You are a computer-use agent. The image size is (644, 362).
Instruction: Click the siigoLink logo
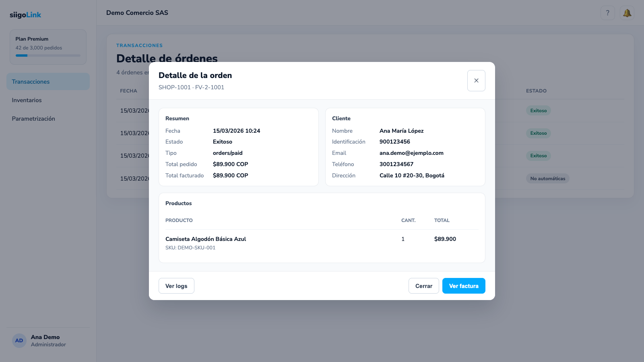(x=25, y=15)
